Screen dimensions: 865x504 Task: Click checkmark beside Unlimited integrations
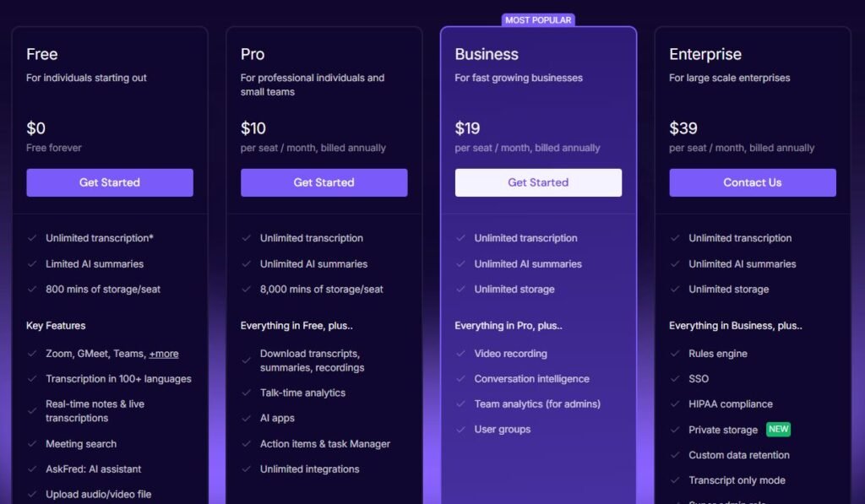(x=247, y=469)
